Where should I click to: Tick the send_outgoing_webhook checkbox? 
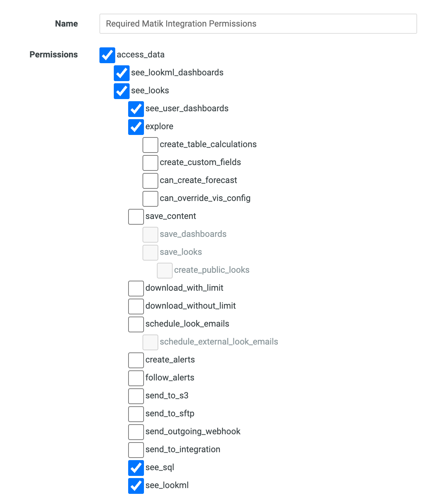[x=136, y=432]
